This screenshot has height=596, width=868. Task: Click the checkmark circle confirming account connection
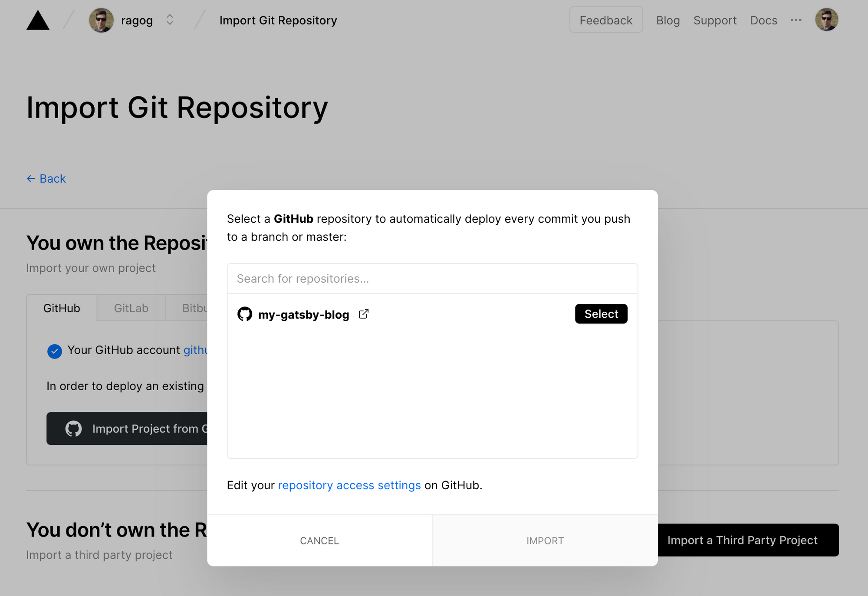pos(55,351)
